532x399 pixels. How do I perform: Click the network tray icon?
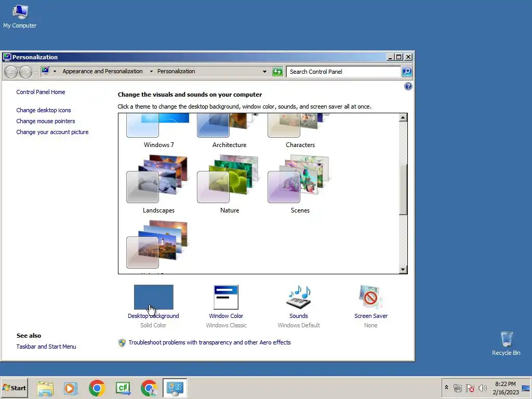pos(458,388)
